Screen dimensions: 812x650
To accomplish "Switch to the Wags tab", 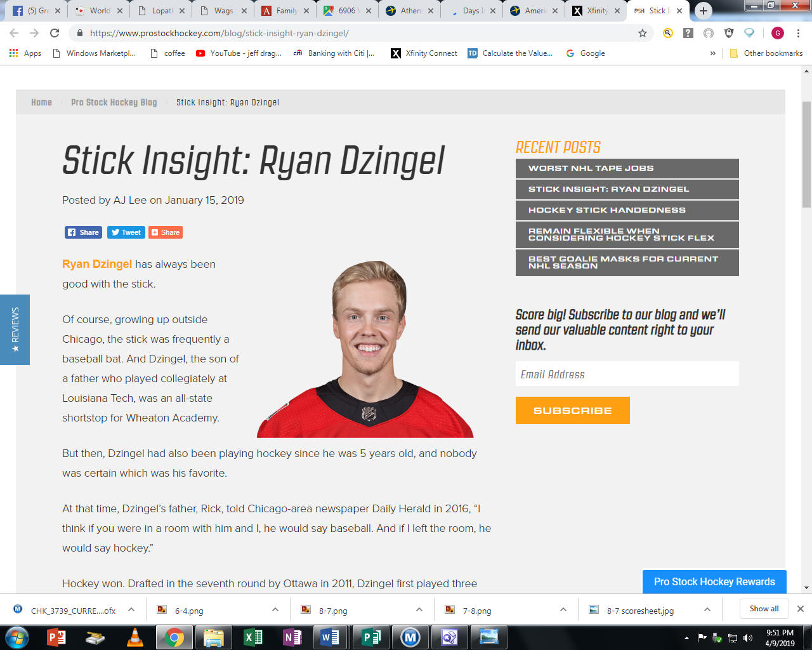I will pos(222,11).
